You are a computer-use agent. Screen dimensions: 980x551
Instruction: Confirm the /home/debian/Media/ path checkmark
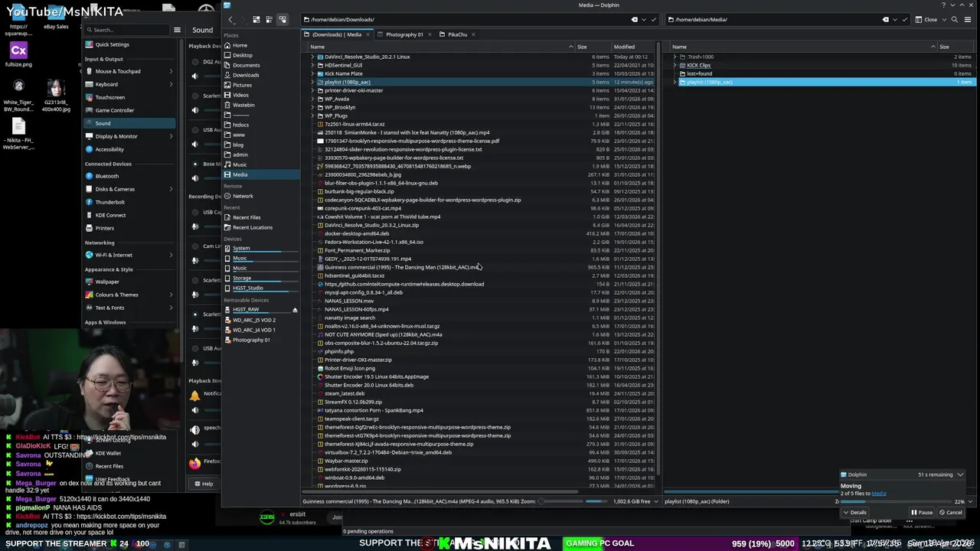pos(905,19)
